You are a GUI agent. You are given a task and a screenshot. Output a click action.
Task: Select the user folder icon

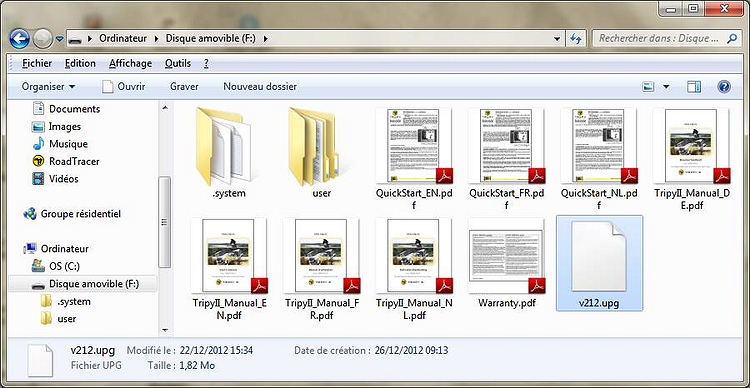click(315, 146)
